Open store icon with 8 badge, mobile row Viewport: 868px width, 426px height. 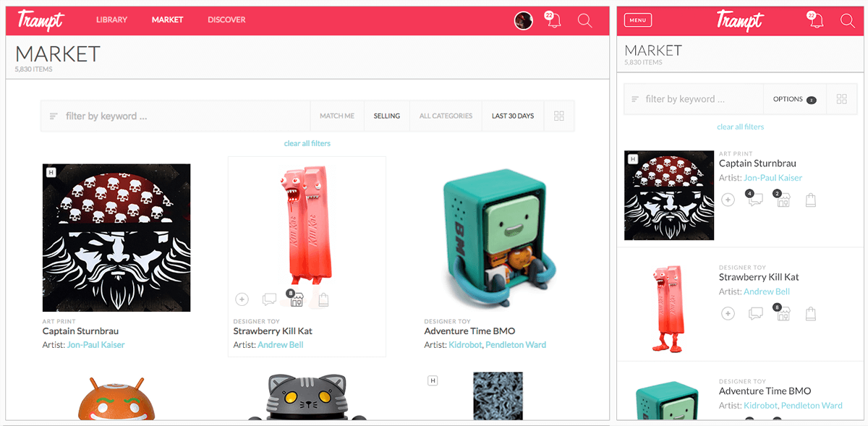(782, 312)
